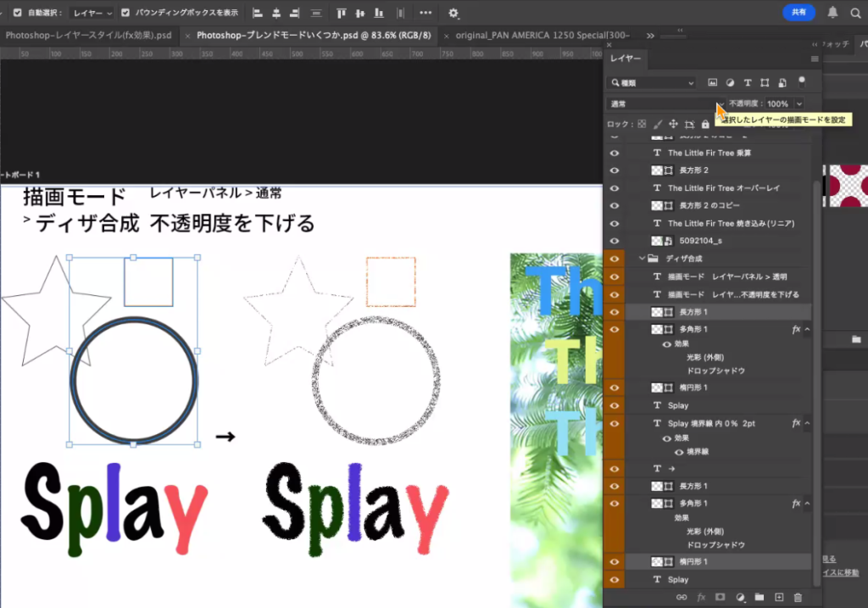
Task: Click the blue 共有 share button
Action: coord(798,12)
